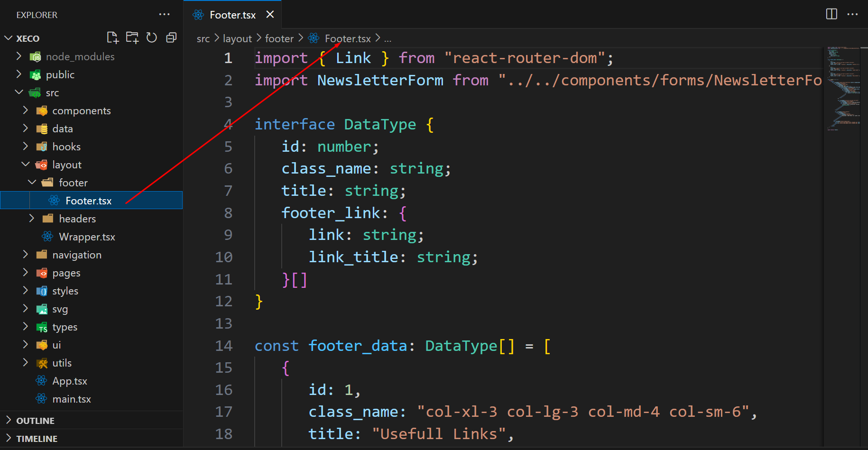The image size is (868, 450).
Task: Collapse the footer folder chevron
Action: coord(32,183)
